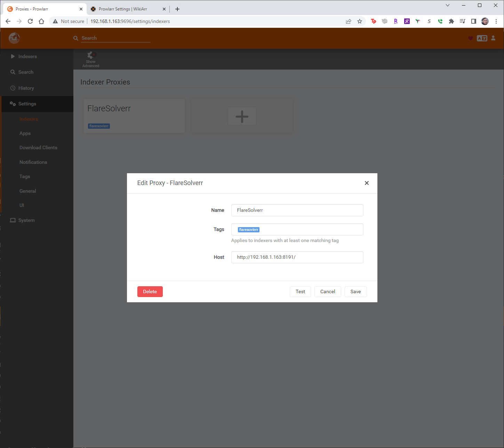Image resolution: width=504 pixels, height=448 pixels.
Task: Click the search magnifier in the Prowlarr header
Action: coord(75,38)
